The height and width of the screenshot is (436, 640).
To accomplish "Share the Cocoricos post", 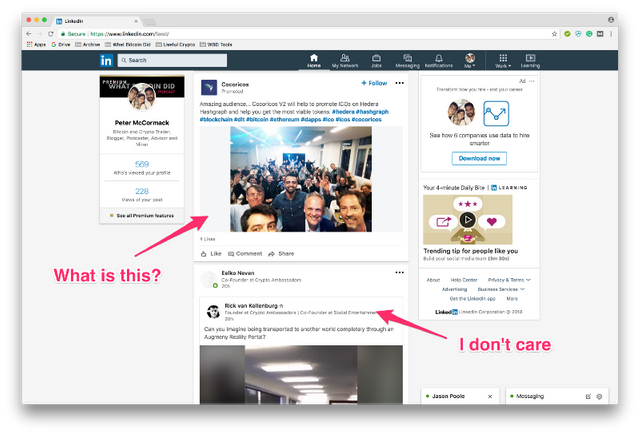I will 281,254.
